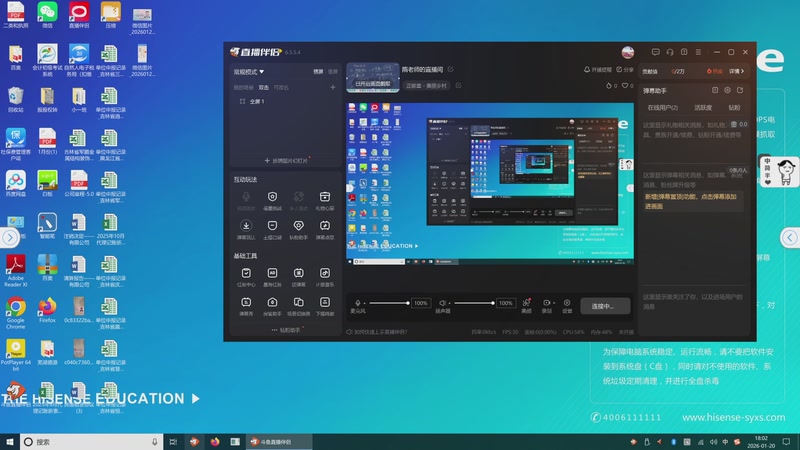Edit the category tag pencil icon
The width and height of the screenshot is (800, 450).
pos(458,85)
